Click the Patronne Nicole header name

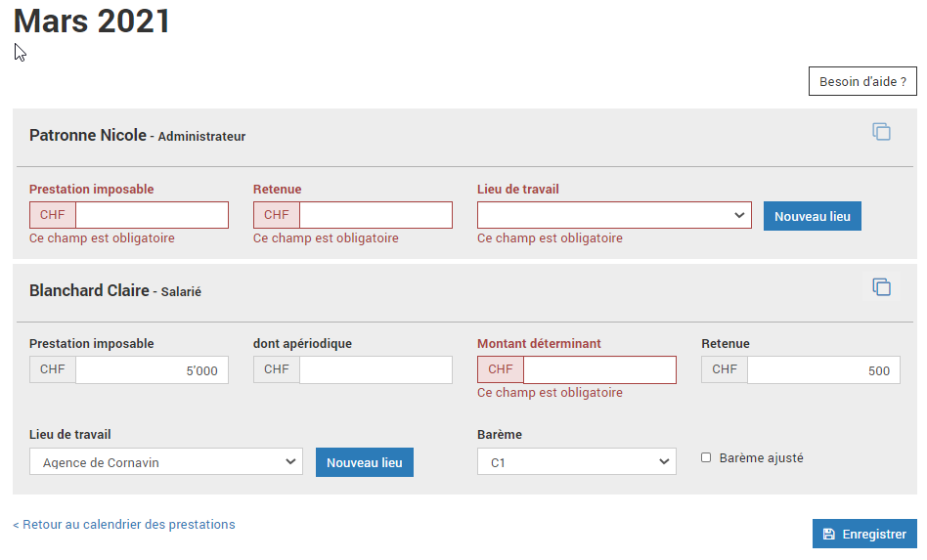click(x=88, y=135)
